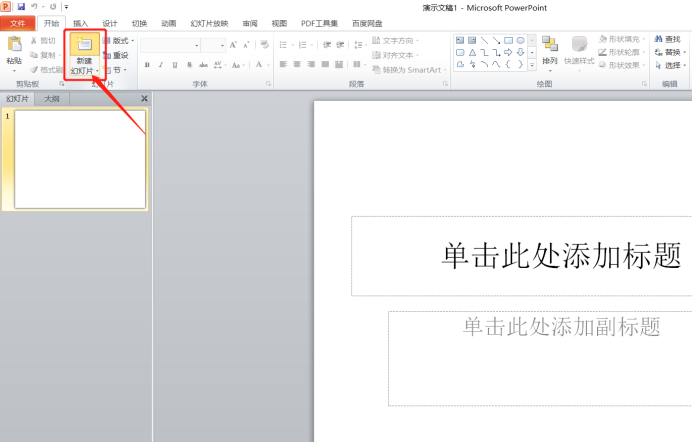
Task: Open the File (文件) tab
Action: click(18, 23)
